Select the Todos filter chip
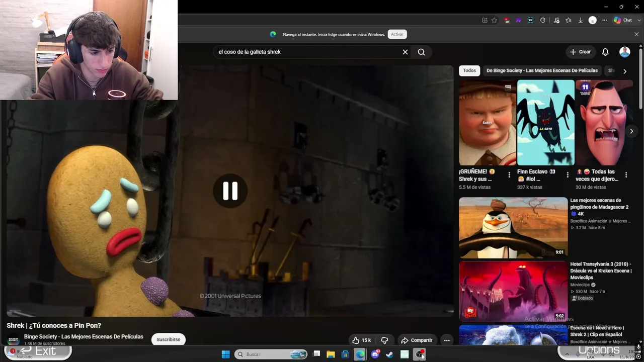644x362 pixels. pos(469,71)
